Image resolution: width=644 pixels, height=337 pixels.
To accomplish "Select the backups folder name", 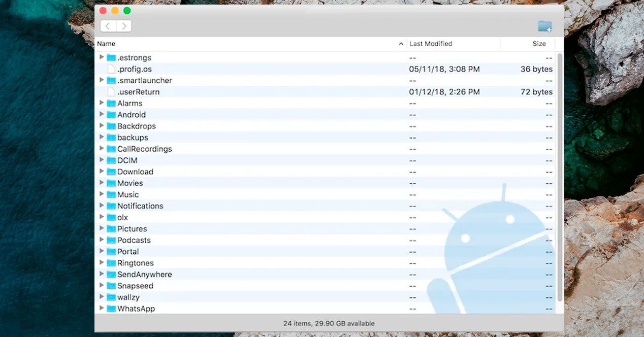I will [133, 138].
